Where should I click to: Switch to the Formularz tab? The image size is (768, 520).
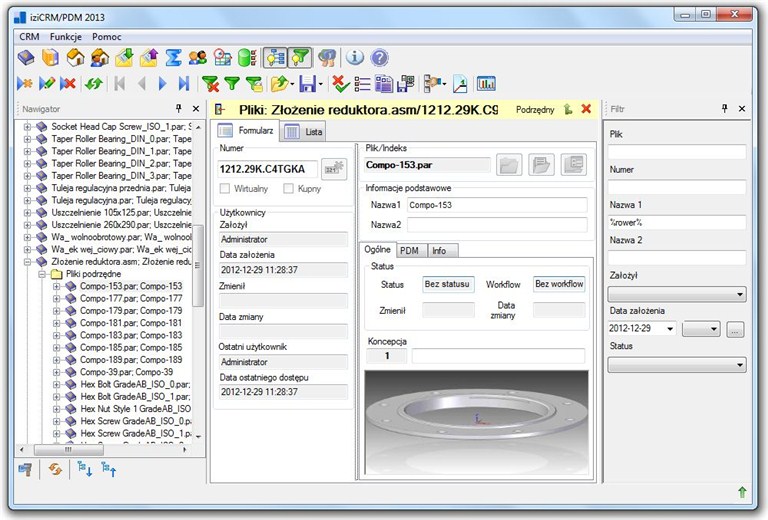[246, 131]
